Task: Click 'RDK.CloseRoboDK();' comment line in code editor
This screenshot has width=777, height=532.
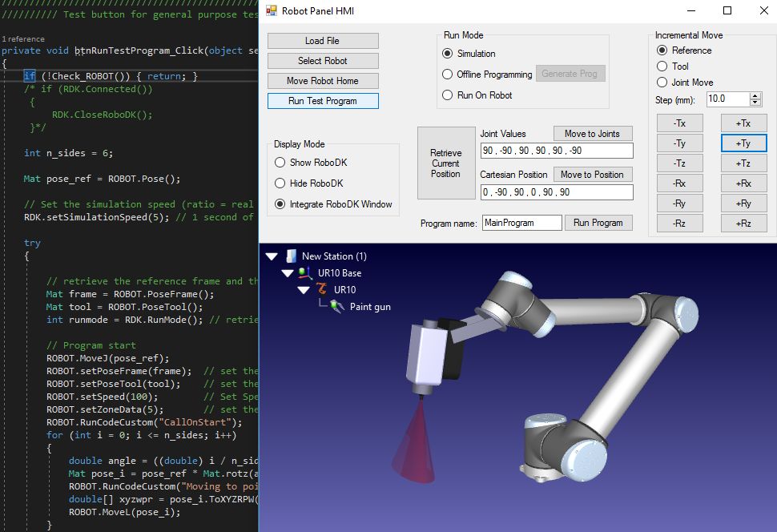Action: click(102, 115)
